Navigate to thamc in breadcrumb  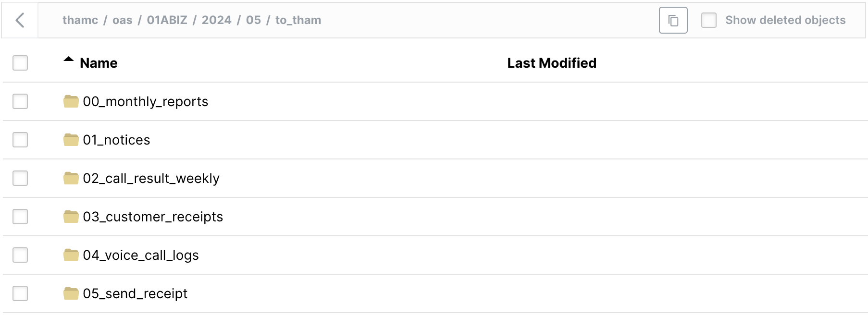pos(80,20)
